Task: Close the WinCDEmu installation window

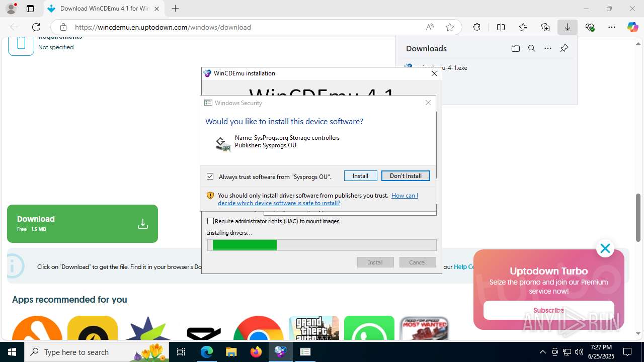Action: pos(434,73)
